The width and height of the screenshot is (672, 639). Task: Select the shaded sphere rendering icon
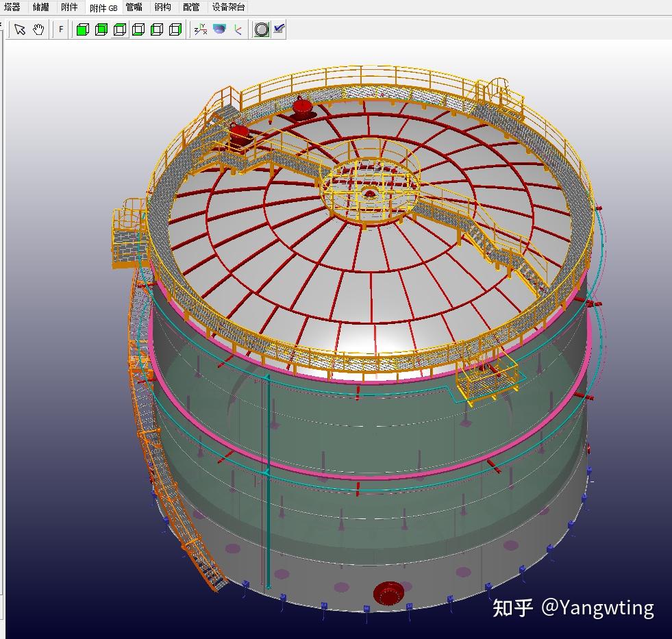click(219, 29)
